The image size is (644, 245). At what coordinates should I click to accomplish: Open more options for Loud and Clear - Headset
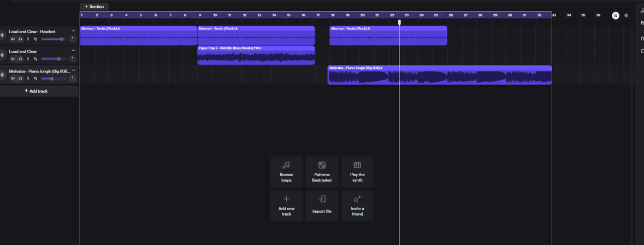point(74,31)
